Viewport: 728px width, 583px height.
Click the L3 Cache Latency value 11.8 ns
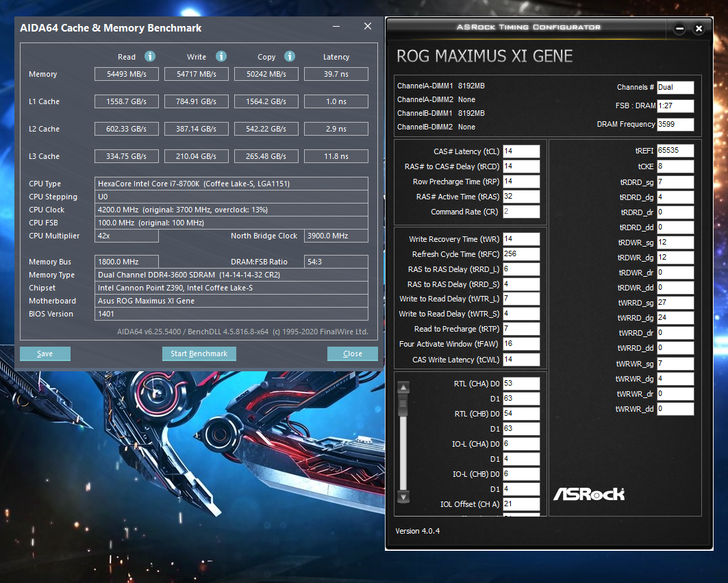click(336, 156)
